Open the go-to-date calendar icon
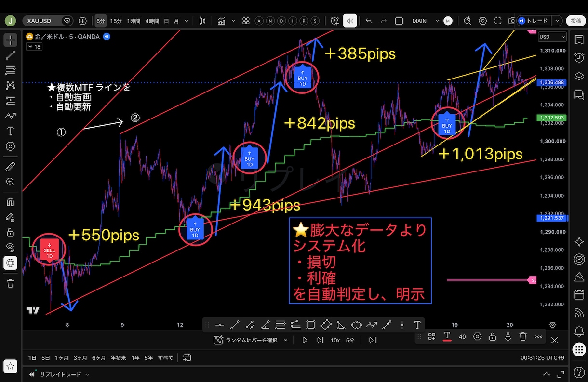The height and width of the screenshot is (382, 588). pyautogui.click(x=187, y=357)
